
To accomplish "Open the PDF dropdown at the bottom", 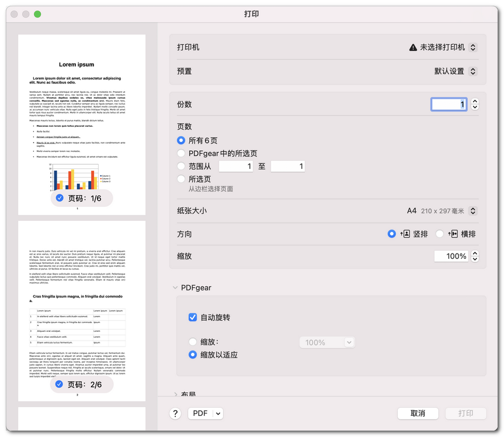I will [x=206, y=413].
